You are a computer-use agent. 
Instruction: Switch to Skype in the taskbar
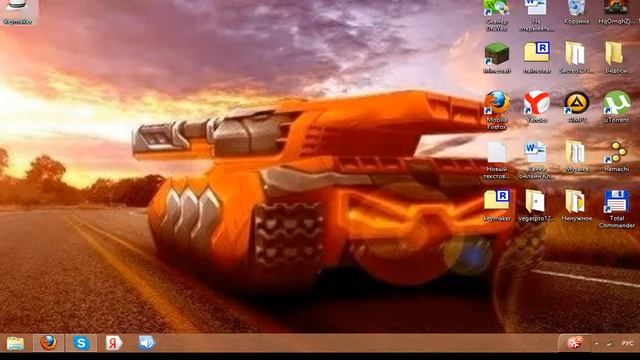click(81, 343)
